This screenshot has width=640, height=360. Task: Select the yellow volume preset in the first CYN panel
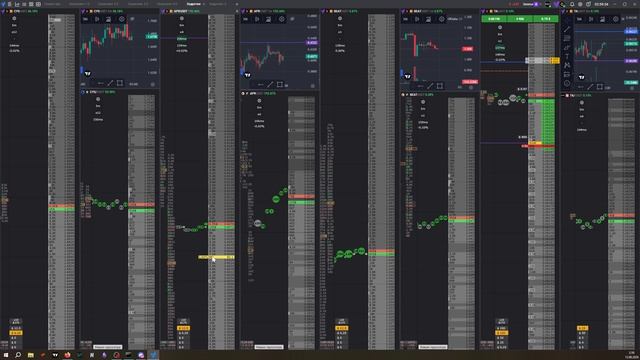(16, 333)
